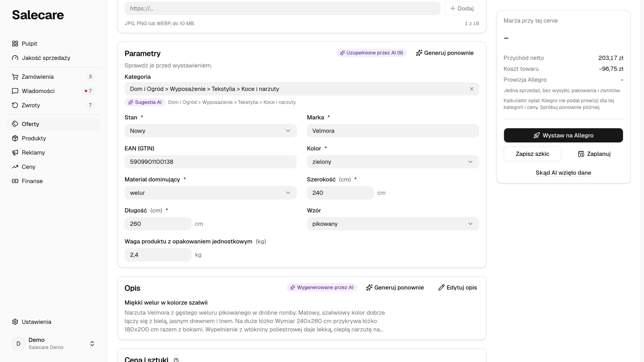Image resolution: width=644 pixels, height=362 pixels.
Task: Click the Długość field with 260
Action: 158,224
